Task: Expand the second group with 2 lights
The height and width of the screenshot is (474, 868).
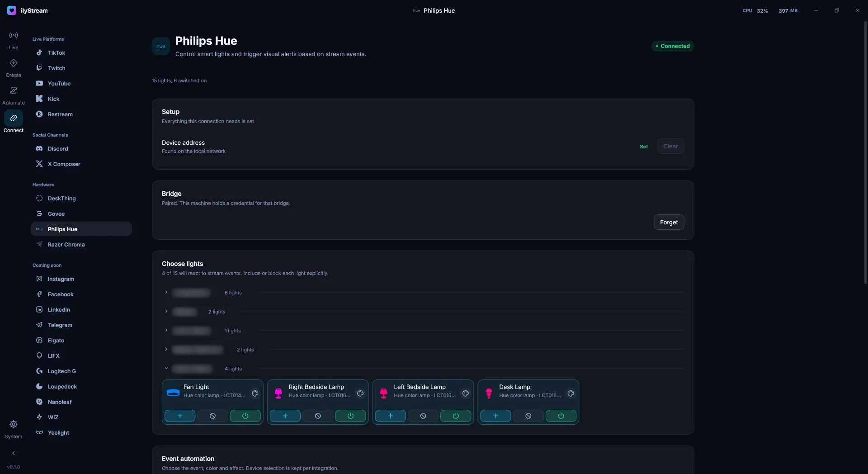Action: [166, 350]
